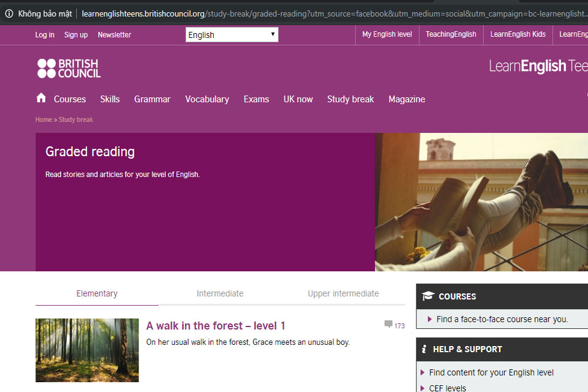Click the Study break breadcrumb link
Image resolution: width=588 pixels, height=392 pixels.
tap(76, 119)
